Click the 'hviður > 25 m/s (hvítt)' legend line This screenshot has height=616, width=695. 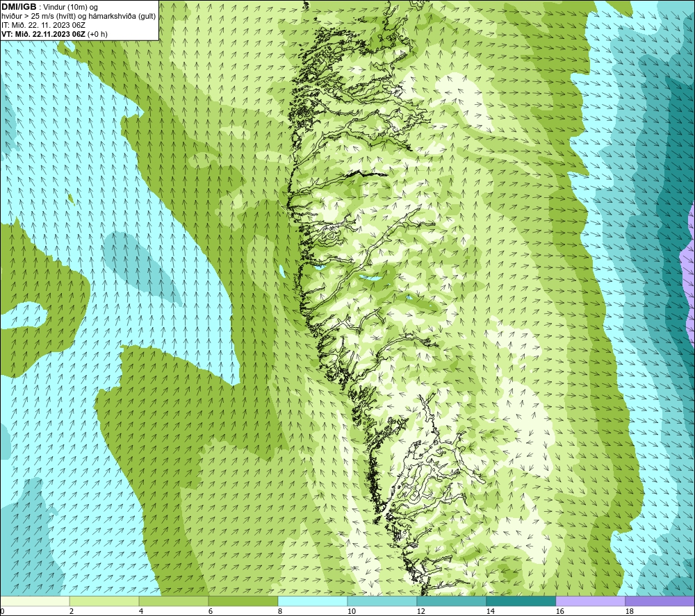(x=79, y=17)
